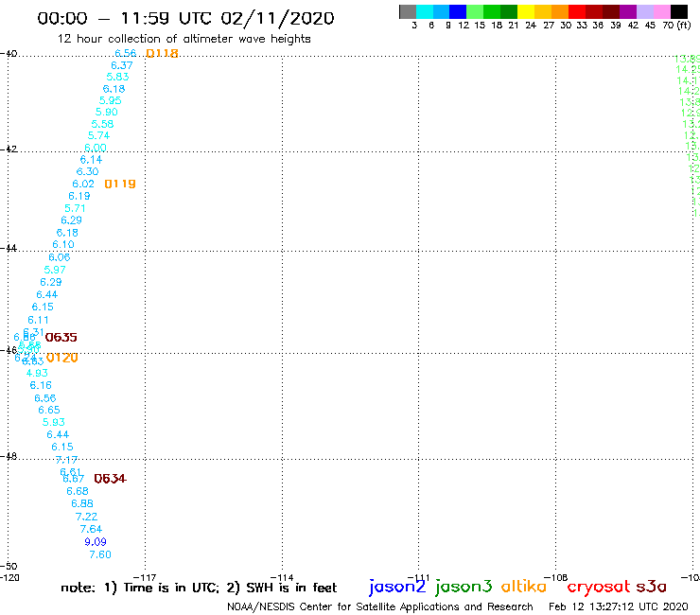The width and height of the screenshot is (700, 615).
Task: Click the jason2 satellite legend label
Action: 397,587
